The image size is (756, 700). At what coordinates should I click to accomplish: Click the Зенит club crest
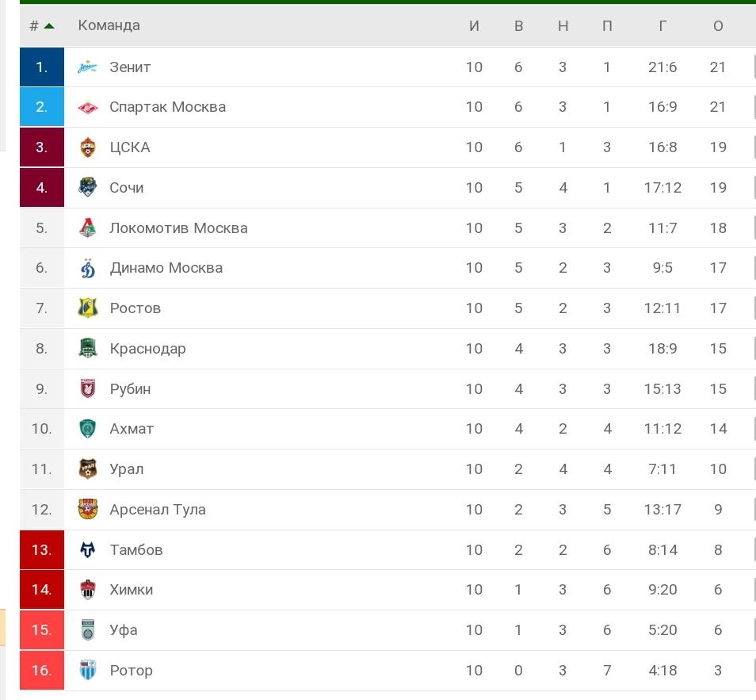[87, 67]
